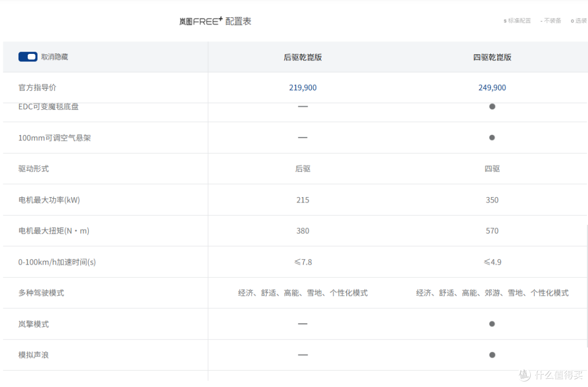Click the 选装 legend entry

click(x=579, y=21)
